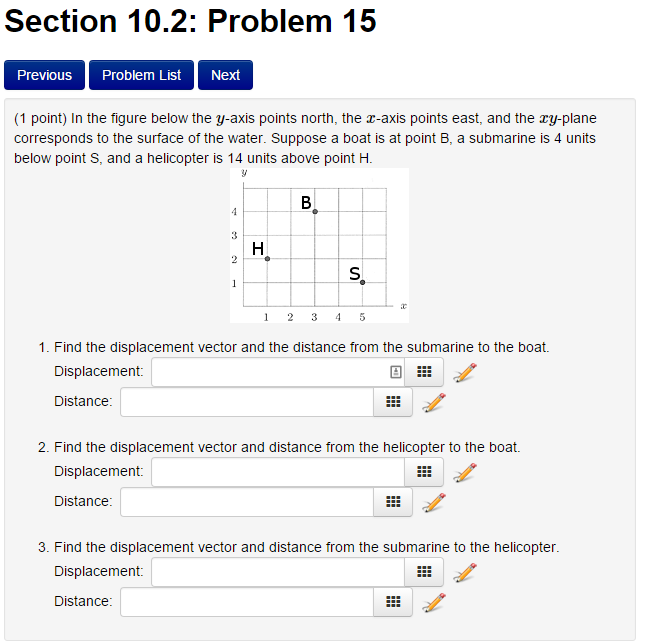
Task: Open grid icon for submarine-to-boat distance
Action: pyautogui.click(x=392, y=402)
